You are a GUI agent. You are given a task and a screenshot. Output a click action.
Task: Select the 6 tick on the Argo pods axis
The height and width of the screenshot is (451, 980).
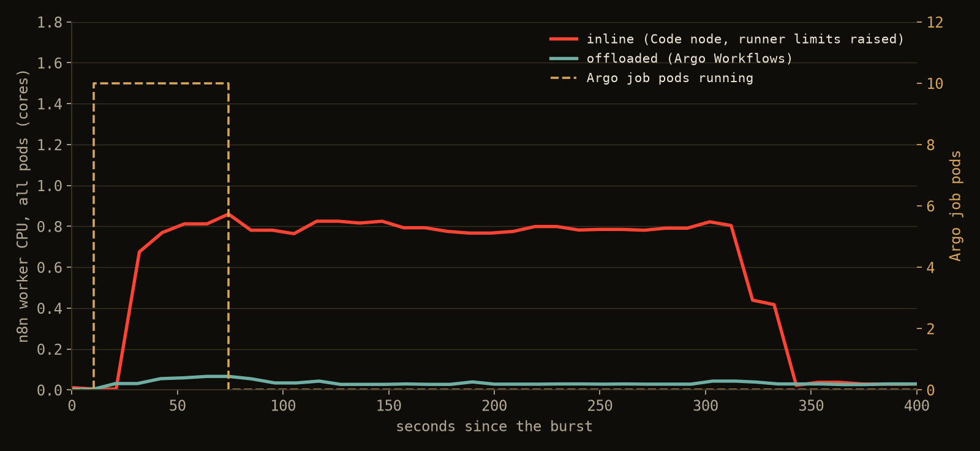click(930, 207)
